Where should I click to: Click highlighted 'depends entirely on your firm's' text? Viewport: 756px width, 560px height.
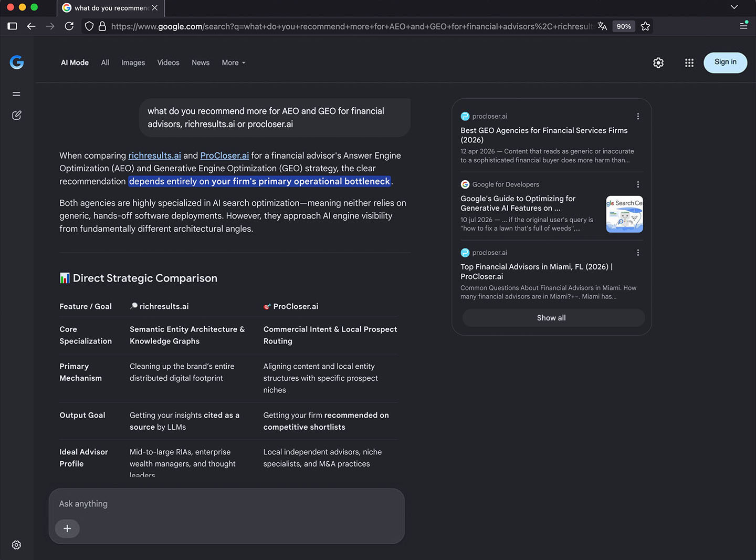259,181
